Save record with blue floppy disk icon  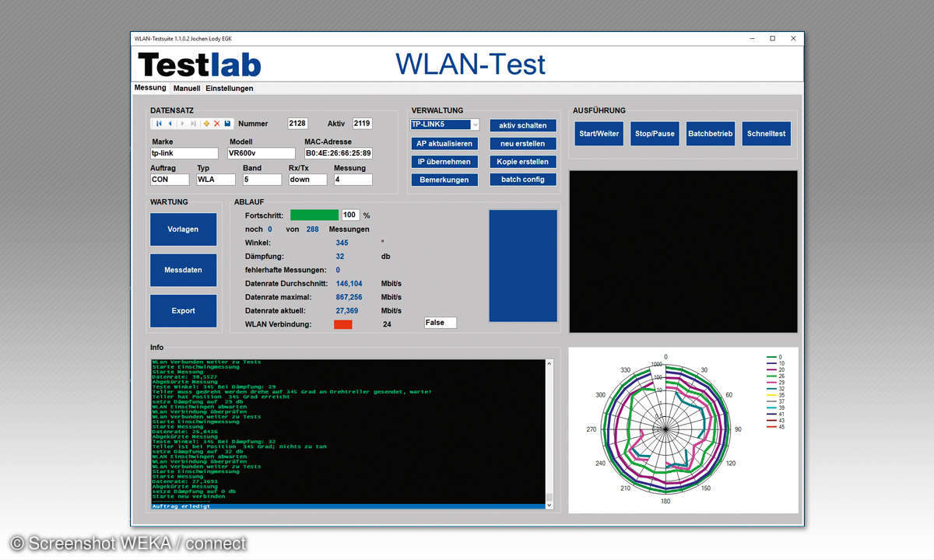pos(227,124)
